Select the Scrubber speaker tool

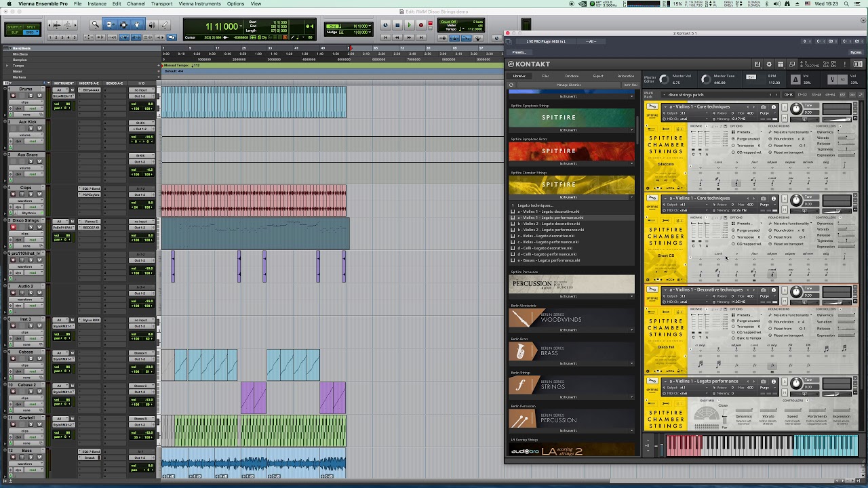click(x=151, y=25)
